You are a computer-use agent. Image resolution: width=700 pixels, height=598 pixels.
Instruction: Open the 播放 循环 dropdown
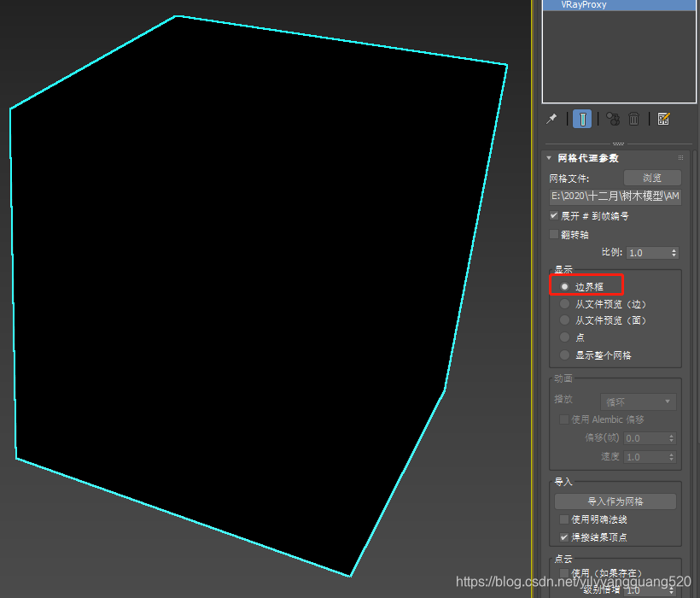(639, 402)
